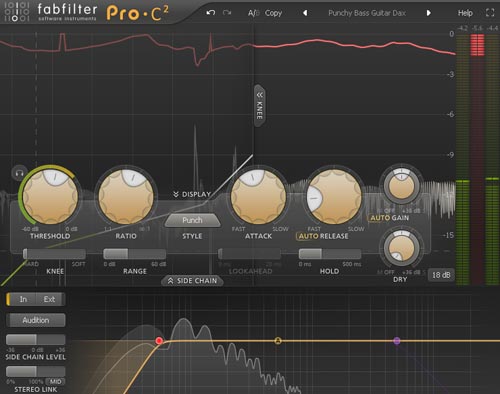Click the Threshold knob
Viewport: 500px width, 394px height.
50,197
